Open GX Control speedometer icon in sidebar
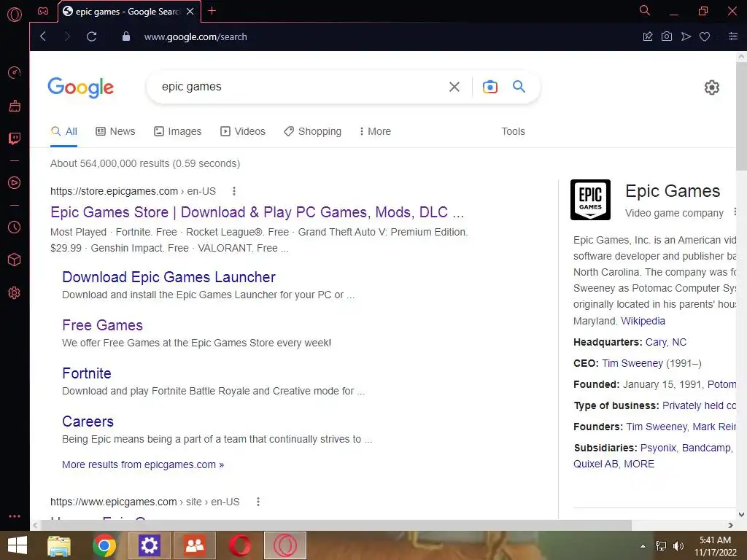The height and width of the screenshot is (560, 747). [15, 72]
